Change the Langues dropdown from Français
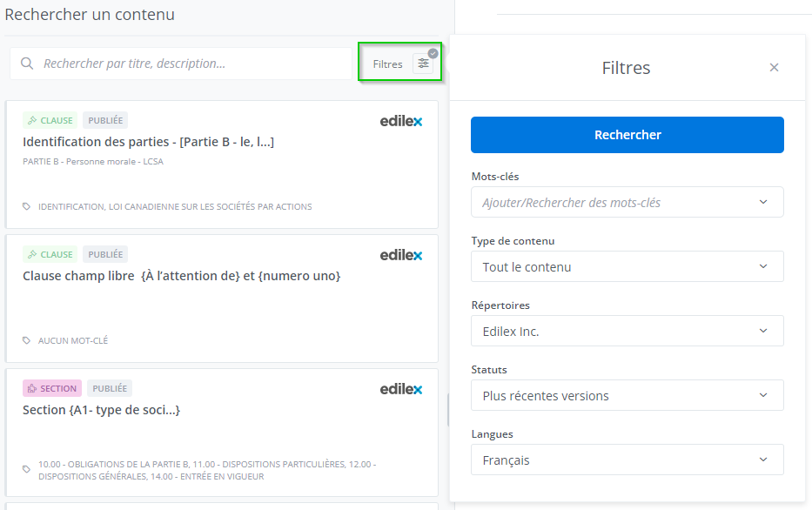812x510 pixels. click(627, 460)
